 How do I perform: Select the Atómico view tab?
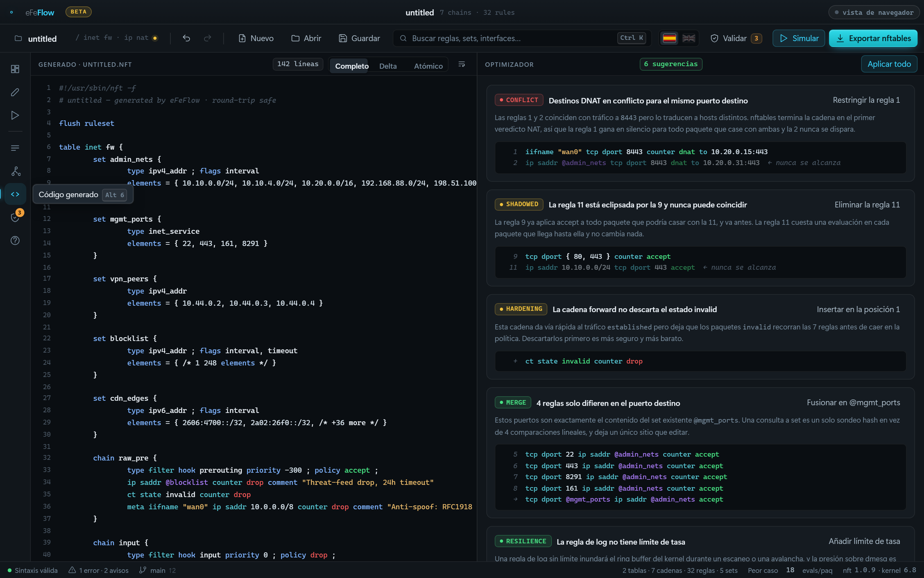click(x=428, y=66)
